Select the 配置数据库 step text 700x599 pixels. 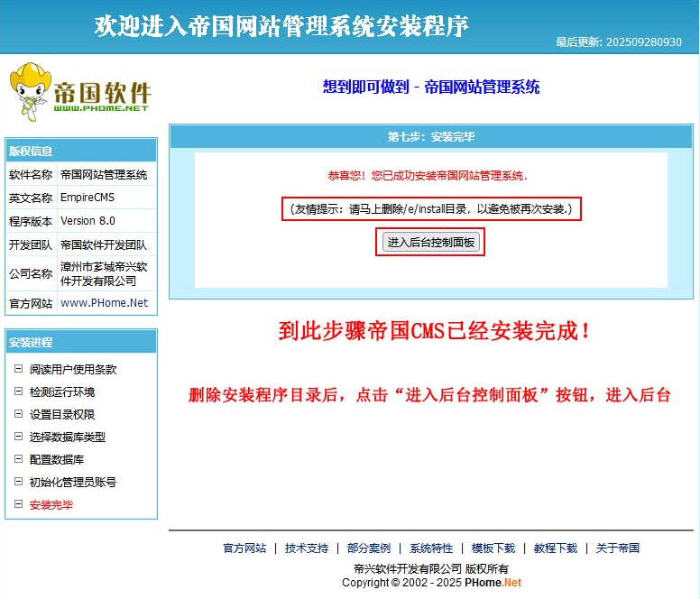click(57, 460)
